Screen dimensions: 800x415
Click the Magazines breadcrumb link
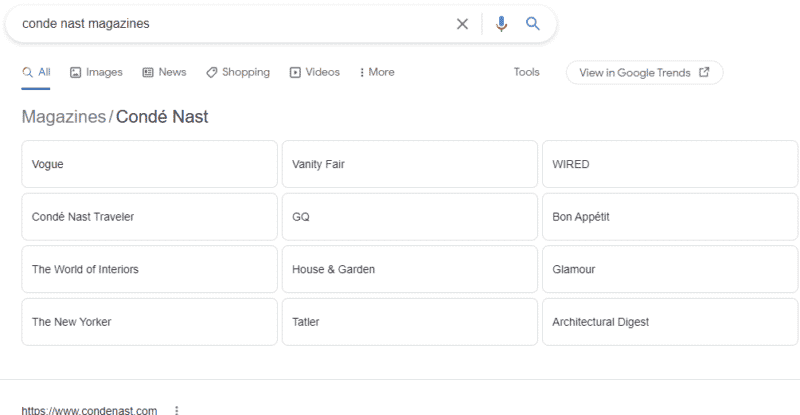63,117
